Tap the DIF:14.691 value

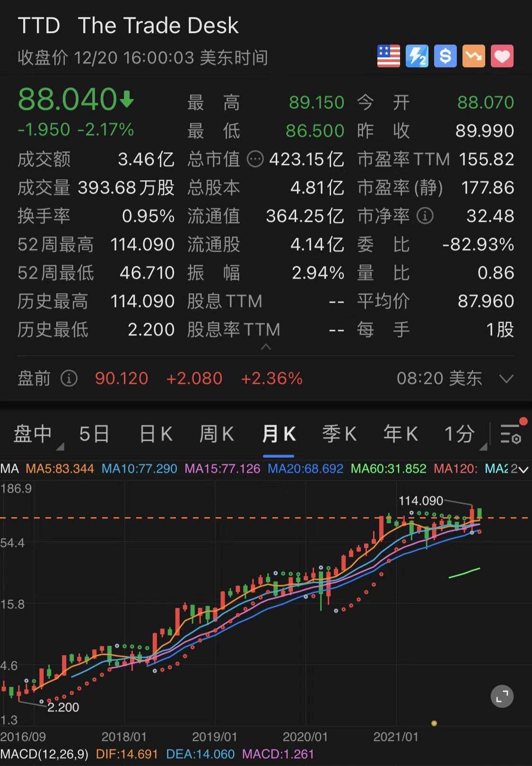tap(127, 754)
